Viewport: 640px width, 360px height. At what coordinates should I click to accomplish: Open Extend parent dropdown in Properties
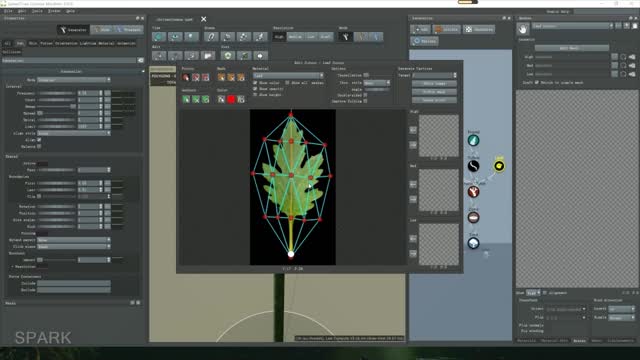click(74, 240)
